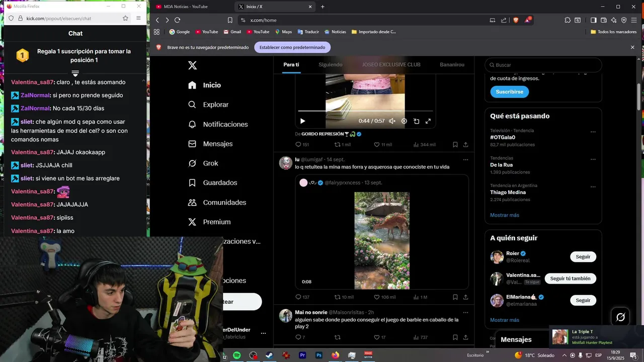
Task: Play the video in the post
Action: (302, 121)
